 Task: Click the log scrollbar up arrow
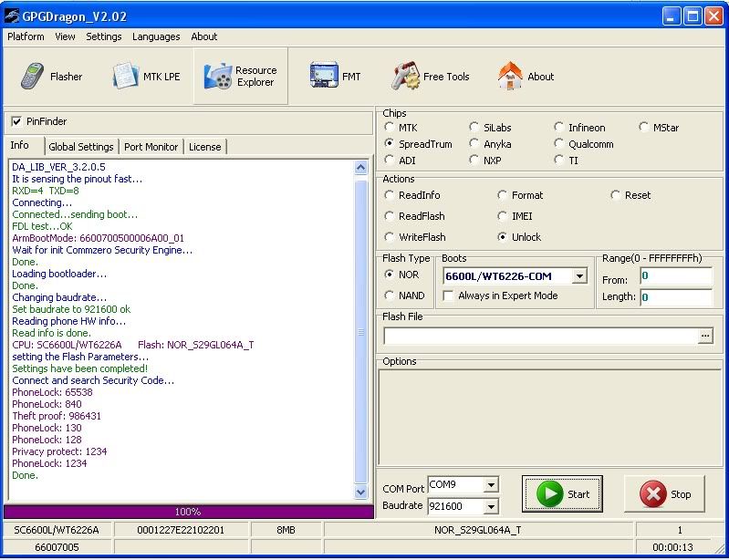(360, 167)
